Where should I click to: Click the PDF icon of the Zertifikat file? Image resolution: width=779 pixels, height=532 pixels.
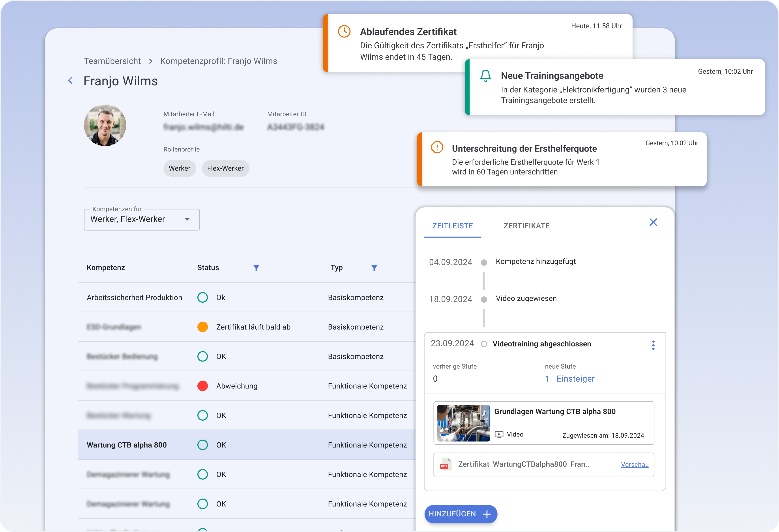tap(445, 464)
